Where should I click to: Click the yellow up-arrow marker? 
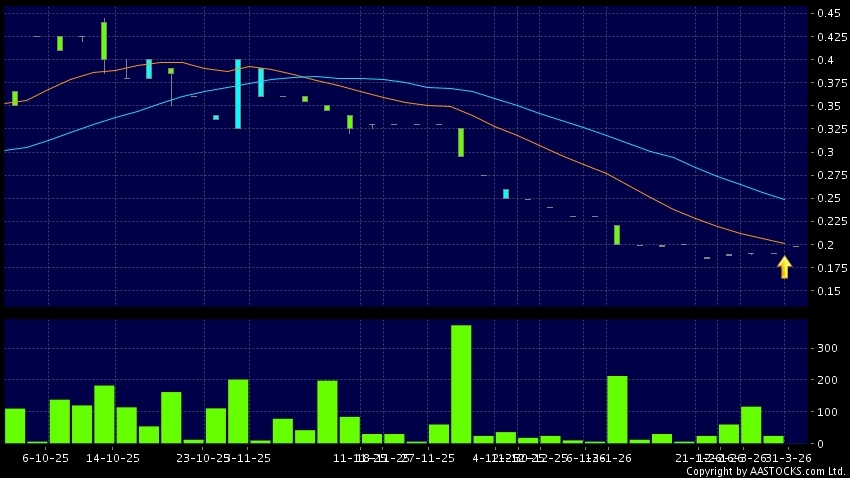coord(784,267)
